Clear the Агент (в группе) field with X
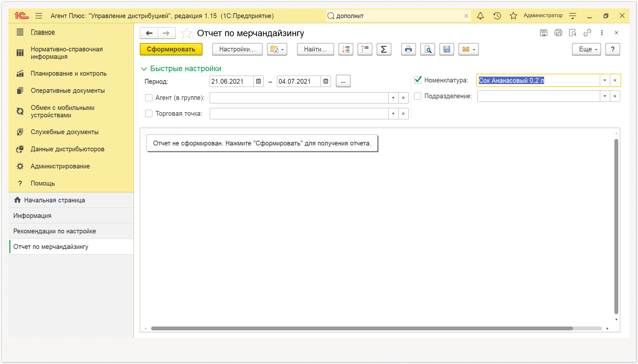638x364 pixels. tap(403, 98)
